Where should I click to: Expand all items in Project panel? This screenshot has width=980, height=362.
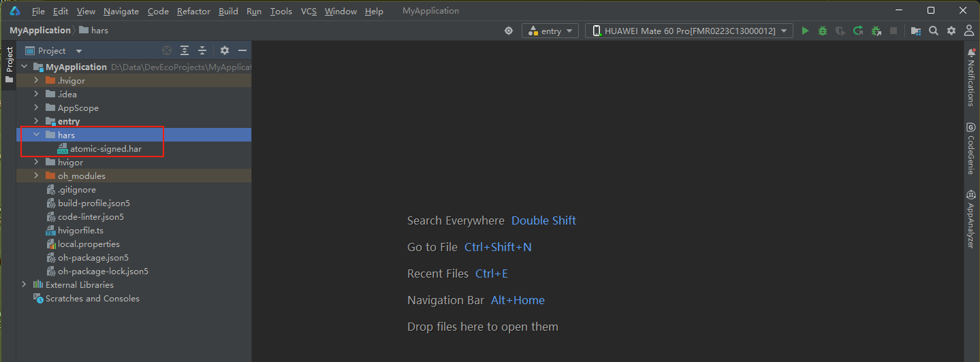(x=185, y=50)
